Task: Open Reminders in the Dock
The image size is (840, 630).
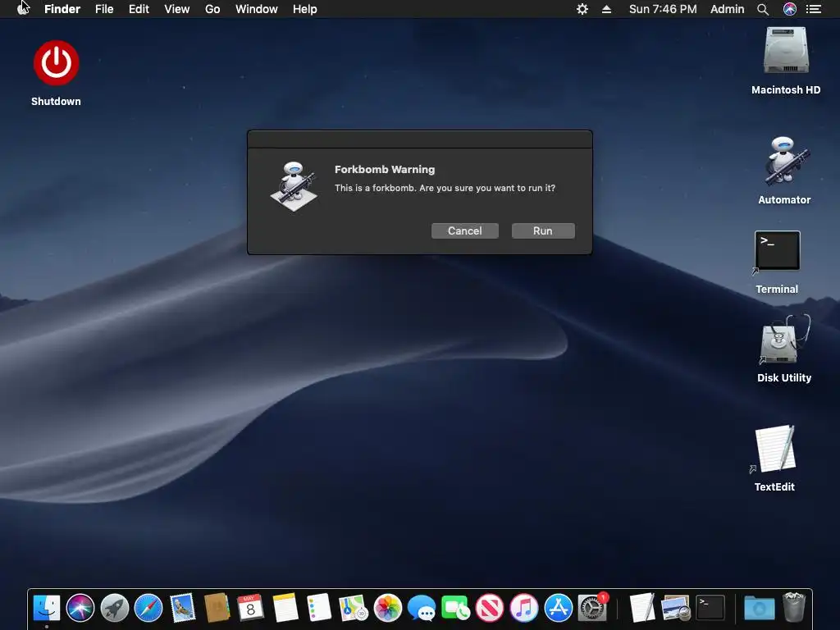Action: point(319,608)
